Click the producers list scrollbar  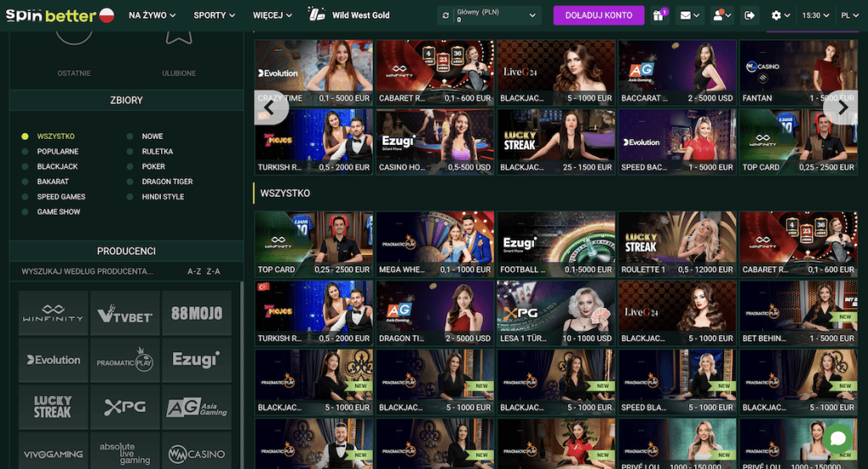[x=242, y=374]
